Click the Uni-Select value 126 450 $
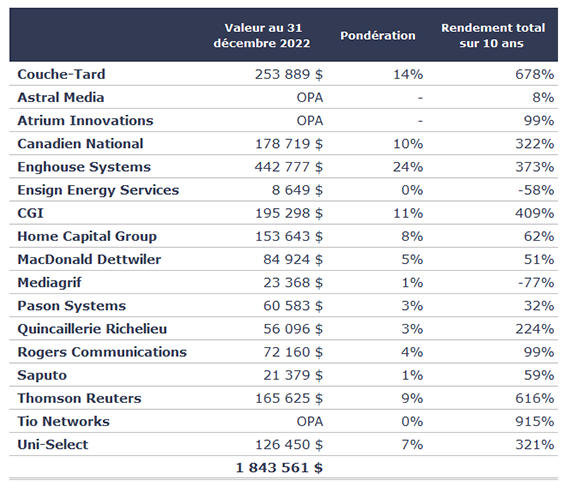This screenshot has width=570, height=492. (289, 444)
